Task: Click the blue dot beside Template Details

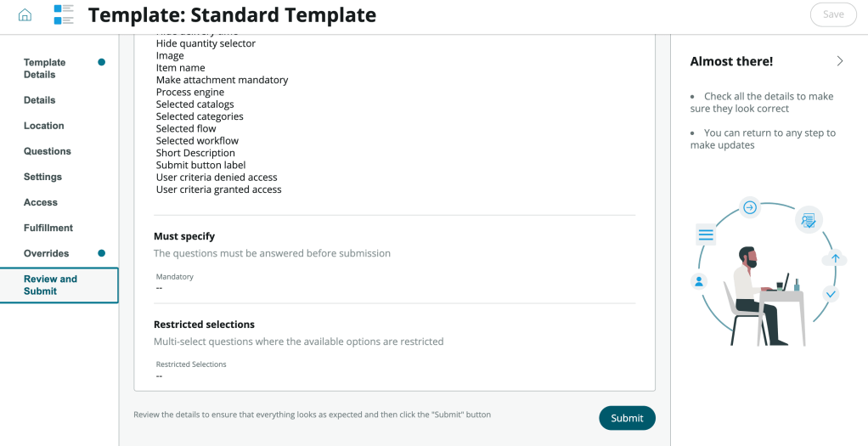Action: pos(102,62)
